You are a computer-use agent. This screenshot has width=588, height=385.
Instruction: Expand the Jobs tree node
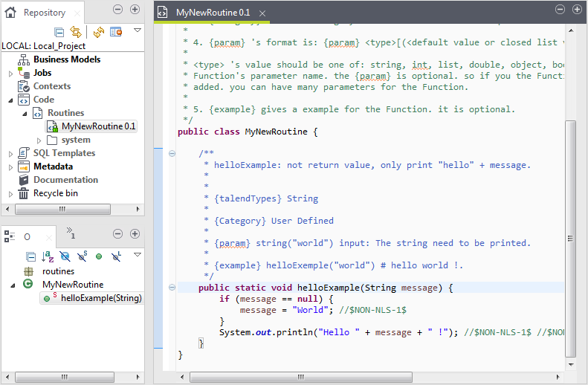10,73
